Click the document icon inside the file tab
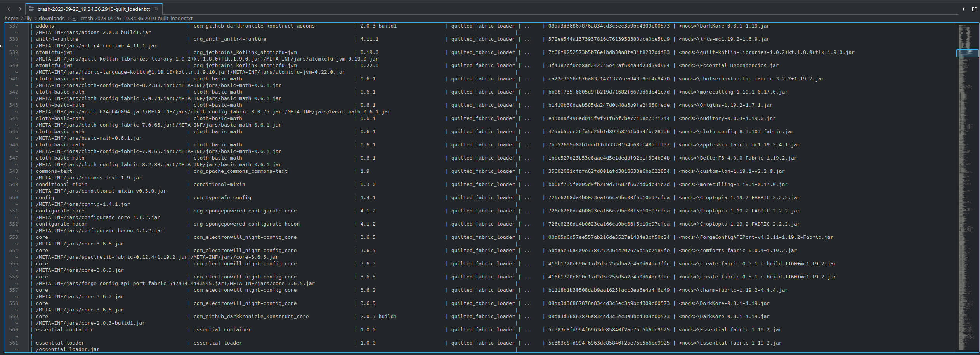Viewport: 980px width, 355px height. [31, 9]
